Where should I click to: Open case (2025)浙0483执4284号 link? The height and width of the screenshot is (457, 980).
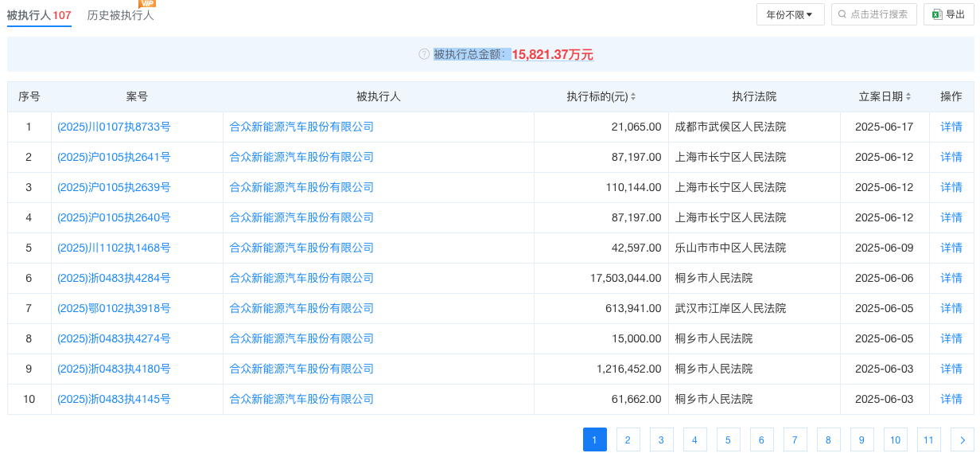coord(114,278)
